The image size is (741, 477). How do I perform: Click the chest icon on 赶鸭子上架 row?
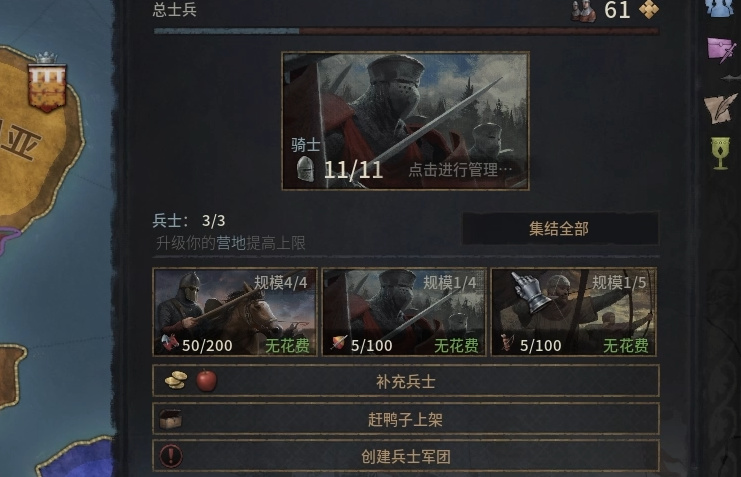171,419
